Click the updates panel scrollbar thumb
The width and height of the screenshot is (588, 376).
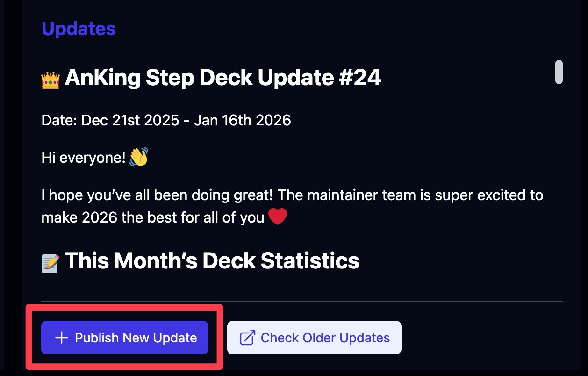pos(559,72)
